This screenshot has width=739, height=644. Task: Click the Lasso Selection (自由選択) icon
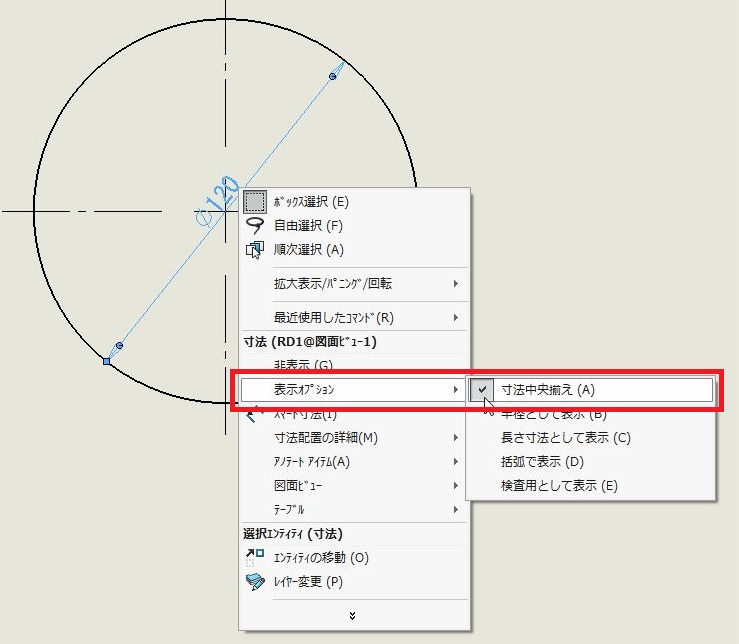point(255,225)
